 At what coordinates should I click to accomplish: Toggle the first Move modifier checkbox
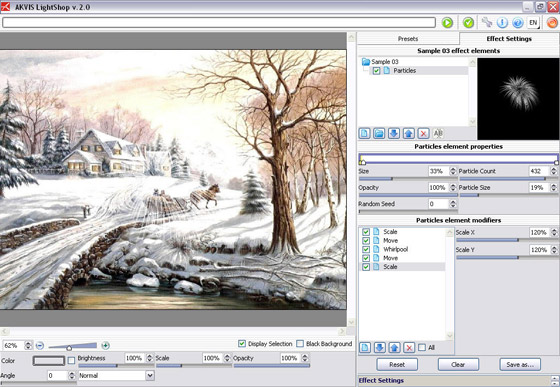tap(366, 241)
